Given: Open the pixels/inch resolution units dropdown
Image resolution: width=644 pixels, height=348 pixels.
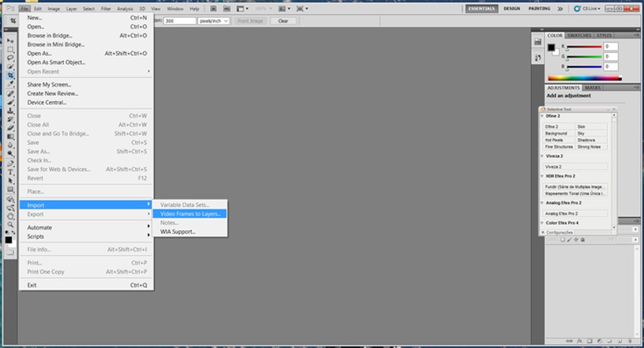Looking at the screenshot, I should pyautogui.click(x=213, y=20).
